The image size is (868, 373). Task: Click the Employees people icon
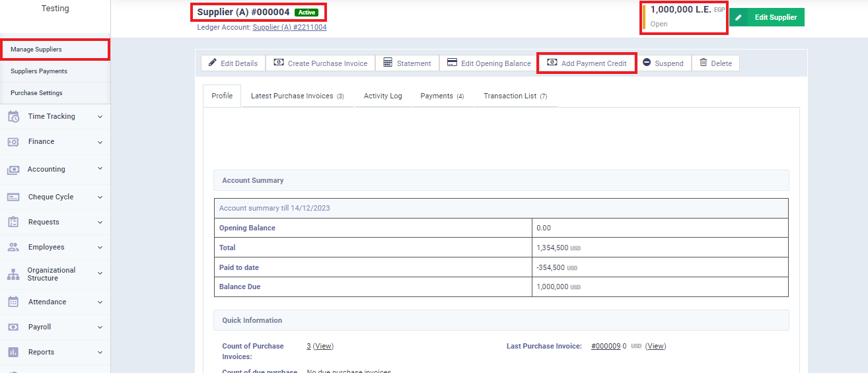[x=13, y=248]
